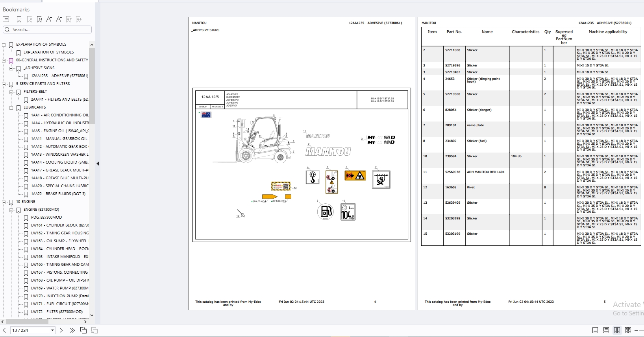Click the previous view icon
This screenshot has height=337, width=644.
(x=83, y=330)
